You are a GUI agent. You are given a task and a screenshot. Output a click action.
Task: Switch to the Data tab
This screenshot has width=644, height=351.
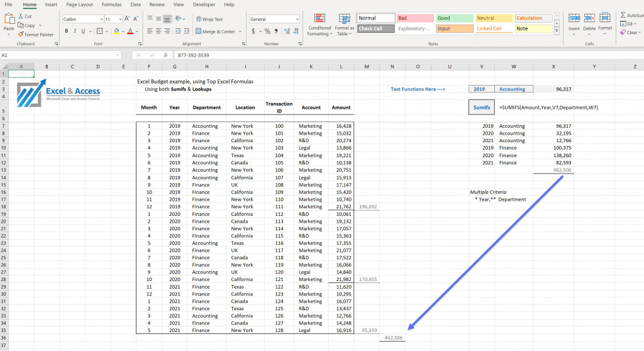[136, 4]
